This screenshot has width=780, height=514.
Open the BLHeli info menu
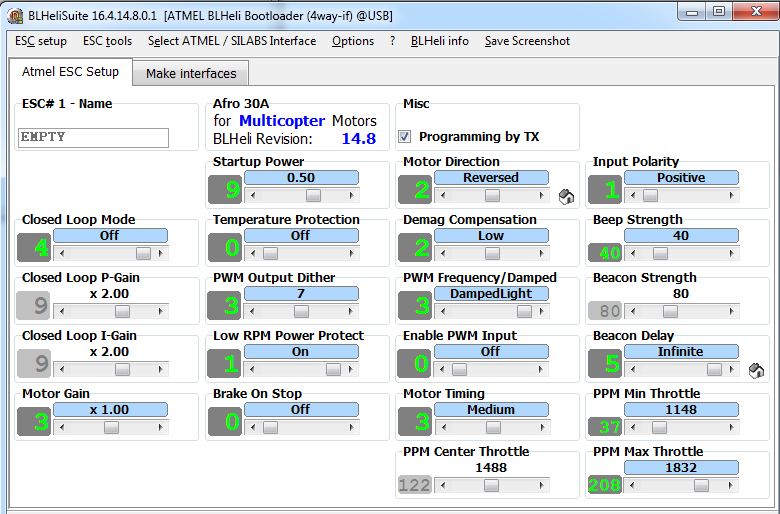440,41
